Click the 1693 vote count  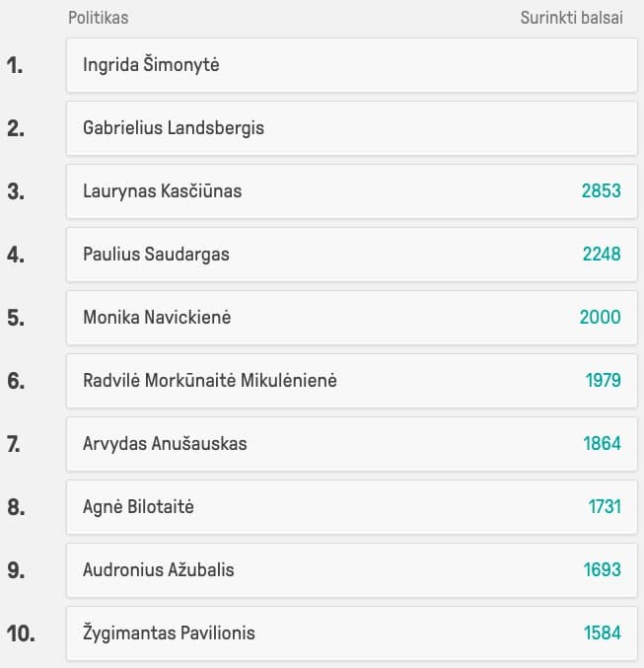[x=602, y=569]
